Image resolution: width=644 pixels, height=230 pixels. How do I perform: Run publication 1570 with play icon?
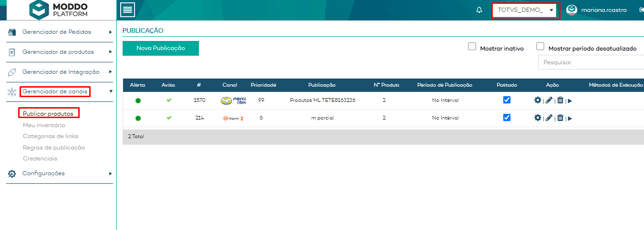570,101
